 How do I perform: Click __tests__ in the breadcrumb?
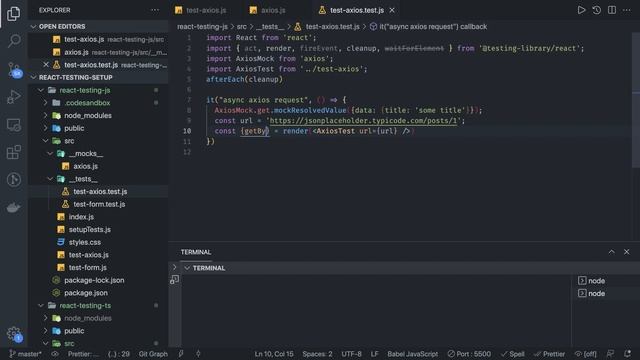tap(270, 27)
